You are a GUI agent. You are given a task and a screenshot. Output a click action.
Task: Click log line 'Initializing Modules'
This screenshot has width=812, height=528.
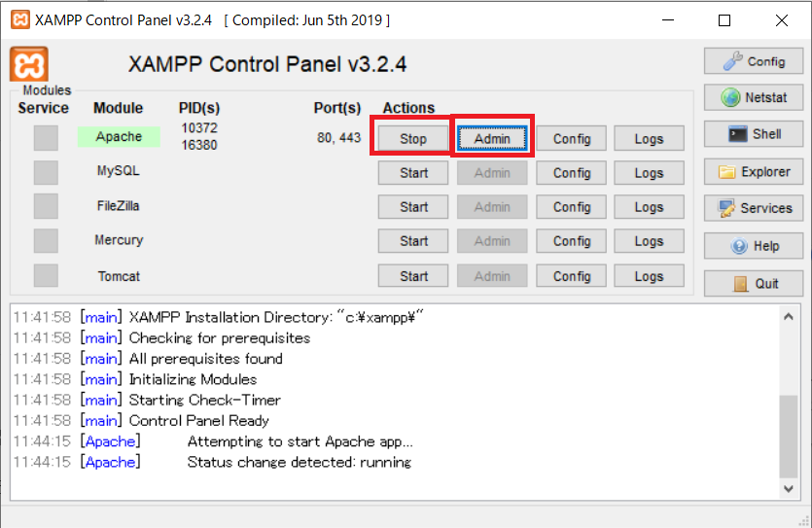coord(193,379)
